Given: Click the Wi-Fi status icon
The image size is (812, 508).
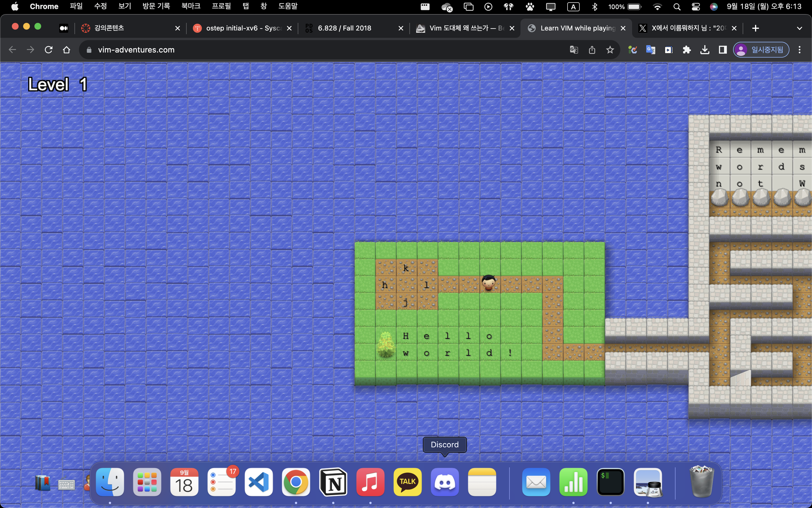Looking at the screenshot, I should (x=657, y=6).
